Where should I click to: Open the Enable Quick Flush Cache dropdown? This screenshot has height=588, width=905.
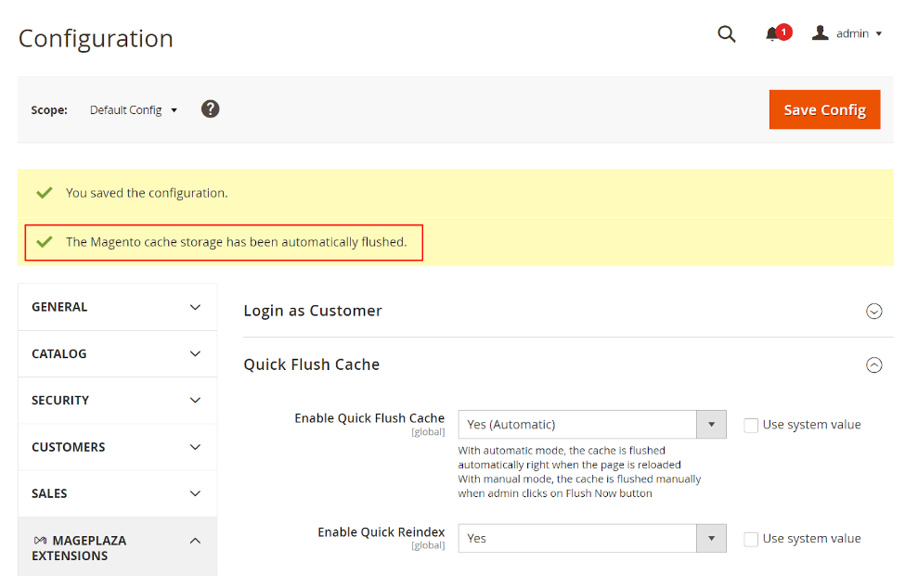click(x=591, y=425)
